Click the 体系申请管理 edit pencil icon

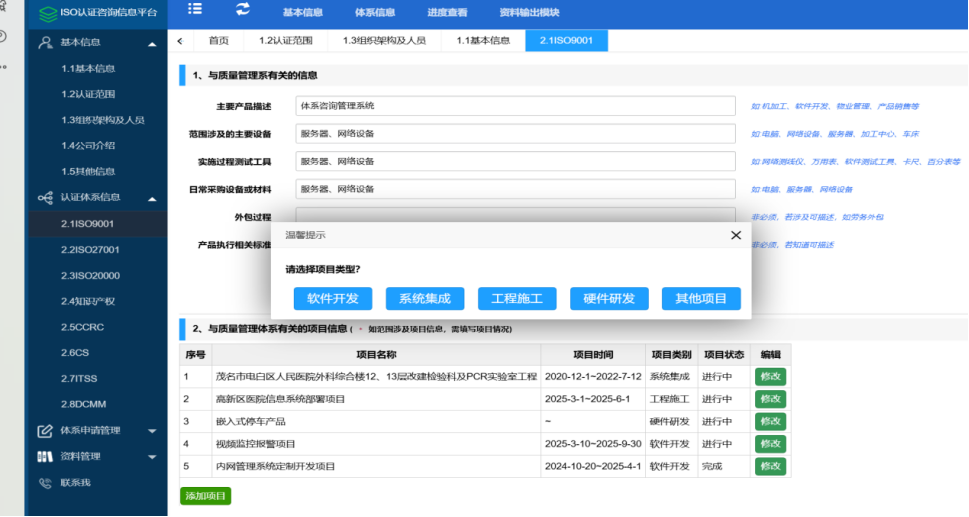45,431
